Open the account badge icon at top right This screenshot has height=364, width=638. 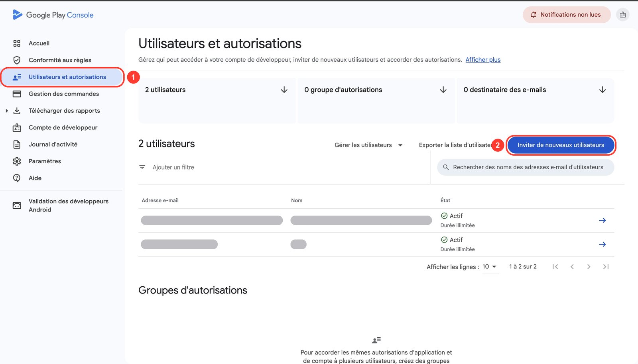click(623, 15)
